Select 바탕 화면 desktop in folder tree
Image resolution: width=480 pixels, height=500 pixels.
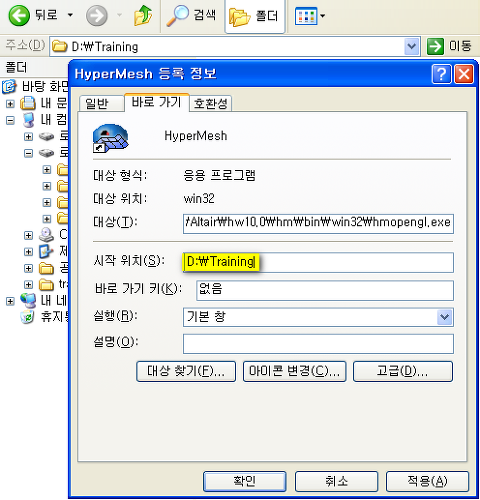[x=45, y=86]
